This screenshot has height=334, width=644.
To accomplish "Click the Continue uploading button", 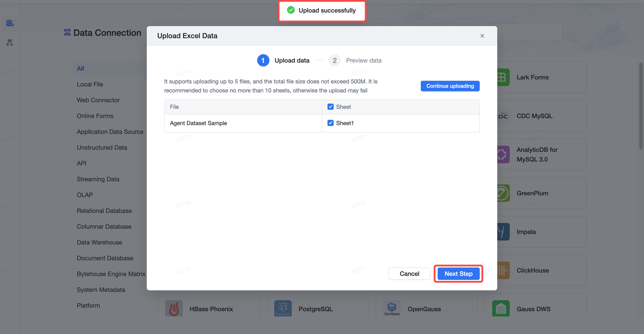I will point(450,86).
